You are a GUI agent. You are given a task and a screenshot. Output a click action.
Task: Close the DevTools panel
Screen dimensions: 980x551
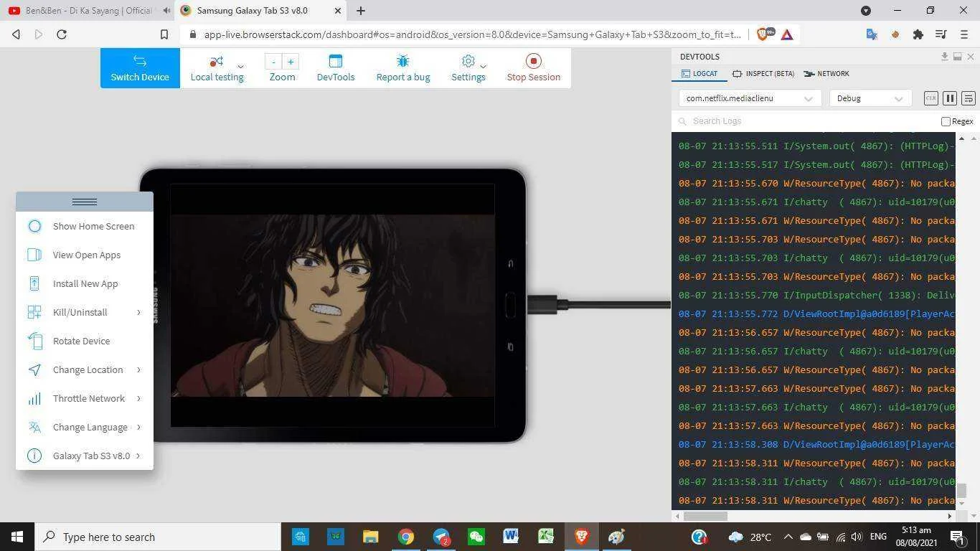click(971, 57)
